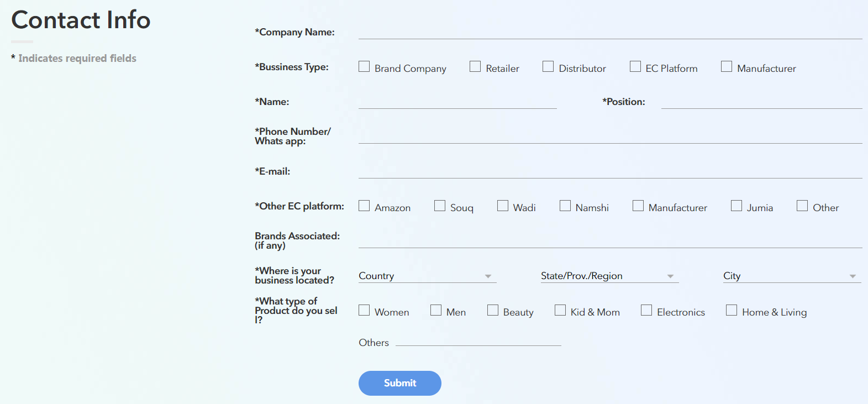Focus the Company Name input field

[x=610, y=32]
